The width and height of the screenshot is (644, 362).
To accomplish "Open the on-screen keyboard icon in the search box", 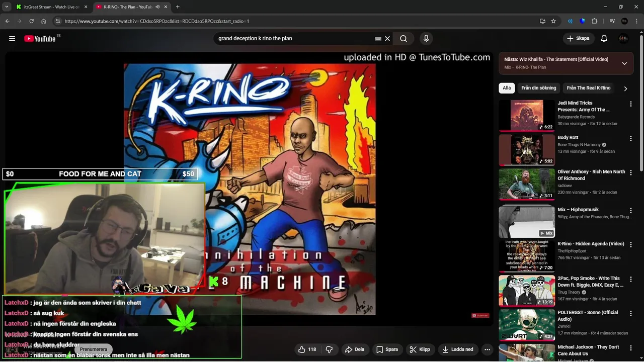I will [378, 39].
